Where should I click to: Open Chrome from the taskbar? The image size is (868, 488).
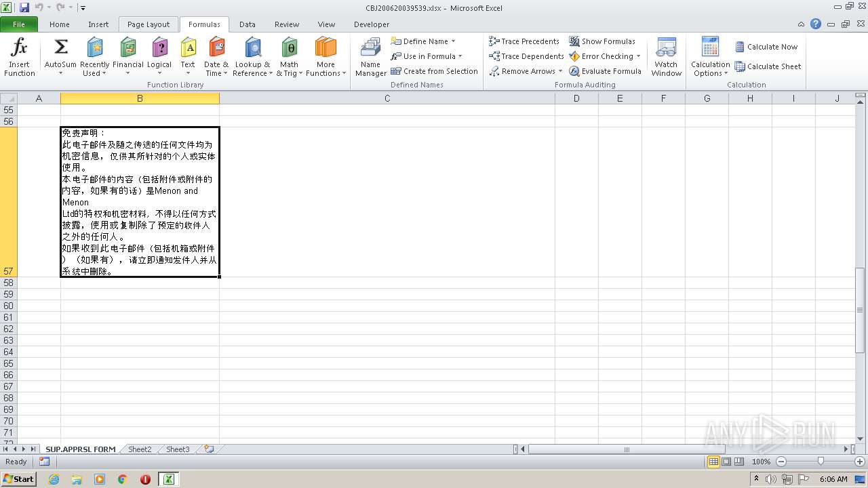[x=123, y=479]
